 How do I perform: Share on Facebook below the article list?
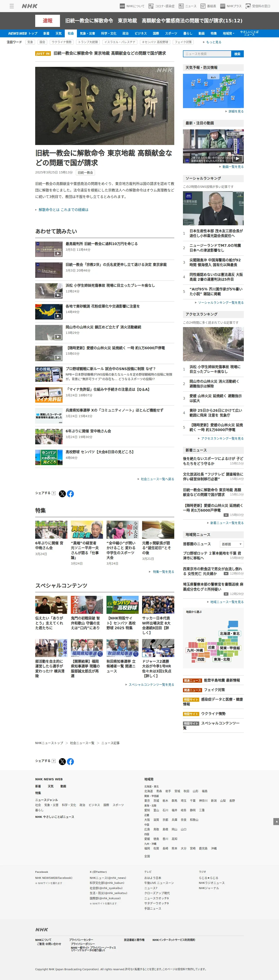pos(70,493)
